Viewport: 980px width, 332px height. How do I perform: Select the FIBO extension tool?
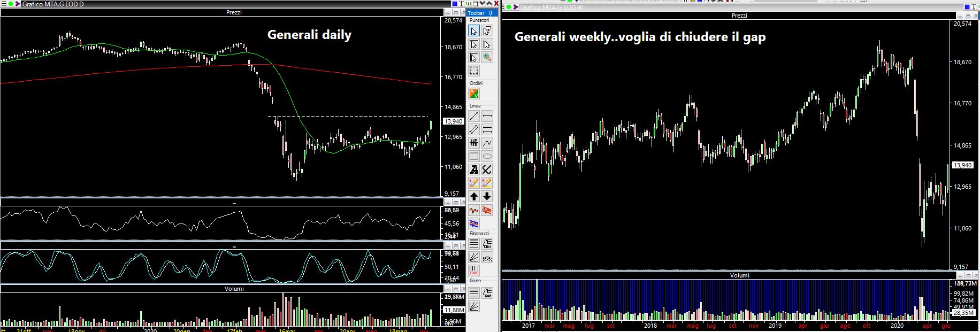487,244
